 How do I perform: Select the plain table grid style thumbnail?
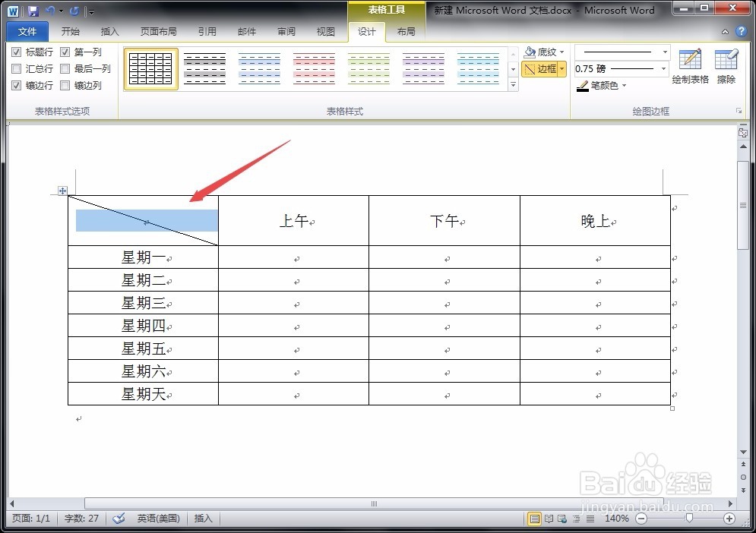point(151,69)
